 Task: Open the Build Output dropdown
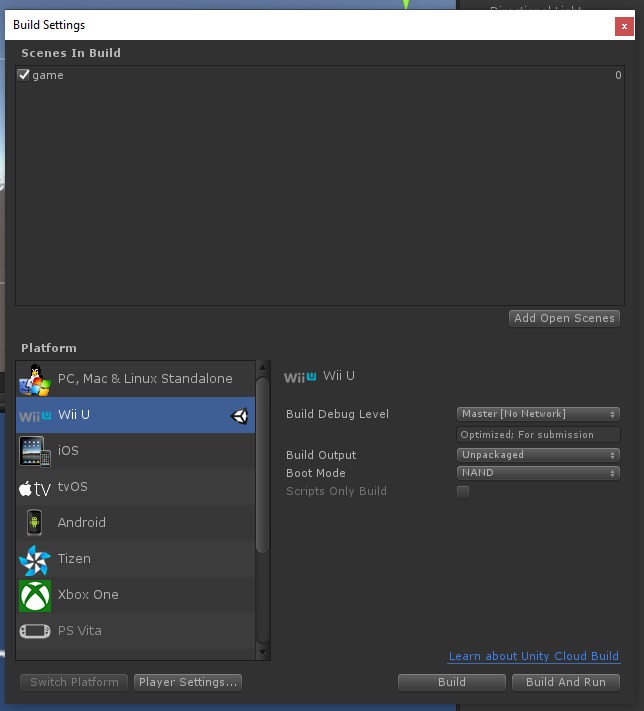pyautogui.click(x=538, y=454)
